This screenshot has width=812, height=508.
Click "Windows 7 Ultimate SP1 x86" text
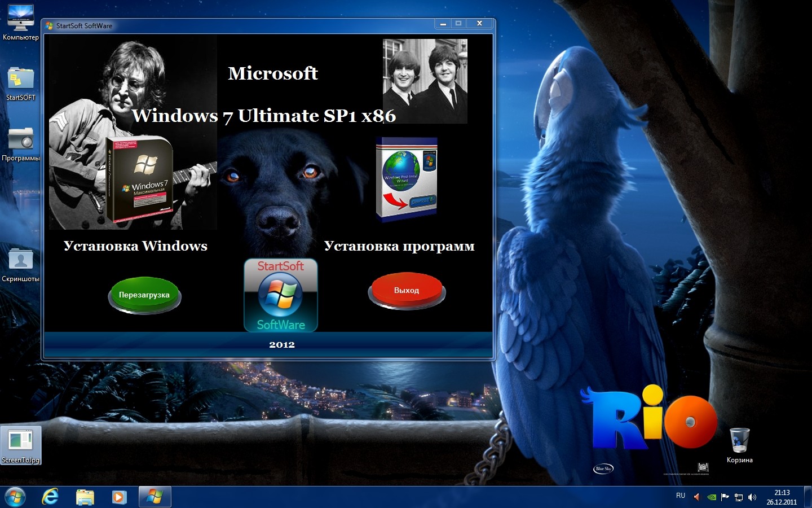tap(264, 116)
